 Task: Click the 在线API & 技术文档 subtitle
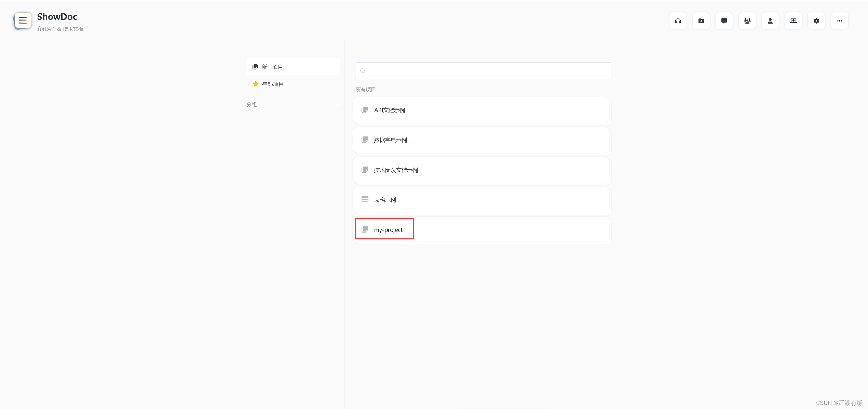point(60,29)
